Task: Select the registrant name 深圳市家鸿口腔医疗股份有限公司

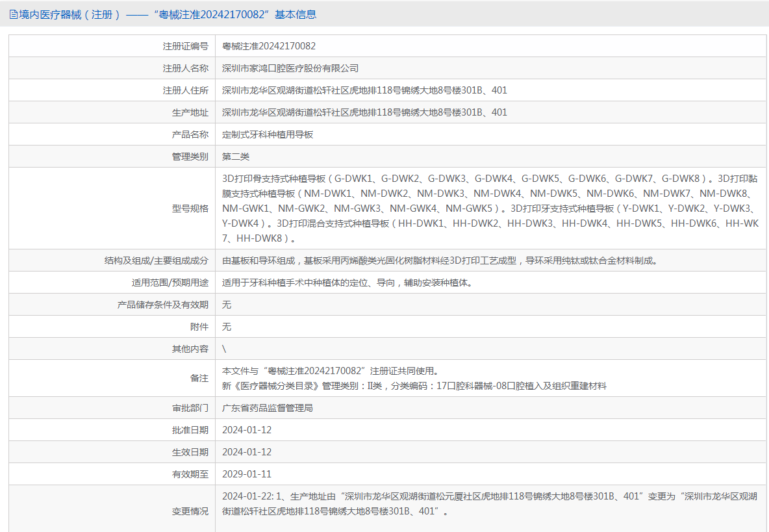Action: click(290, 68)
